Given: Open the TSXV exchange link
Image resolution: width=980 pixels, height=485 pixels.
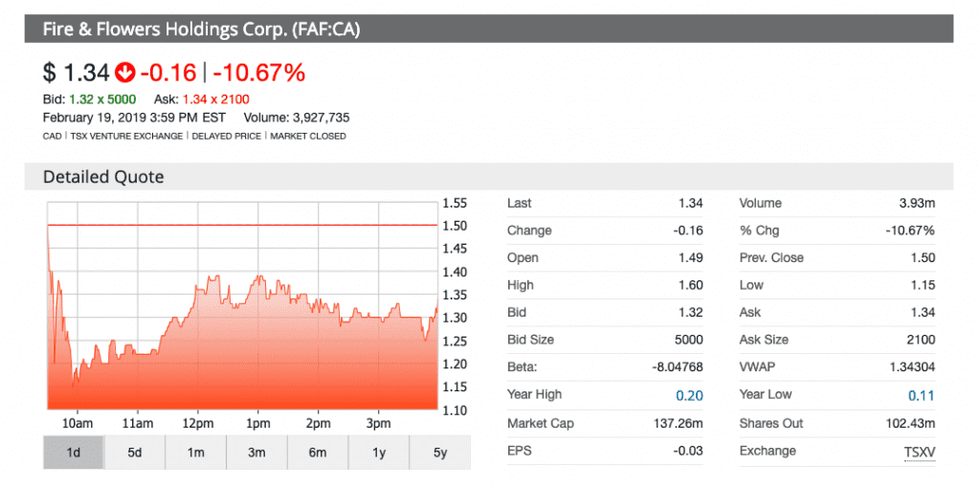Looking at the screenshot, I should pyautogui.click(x=918, y=451).
